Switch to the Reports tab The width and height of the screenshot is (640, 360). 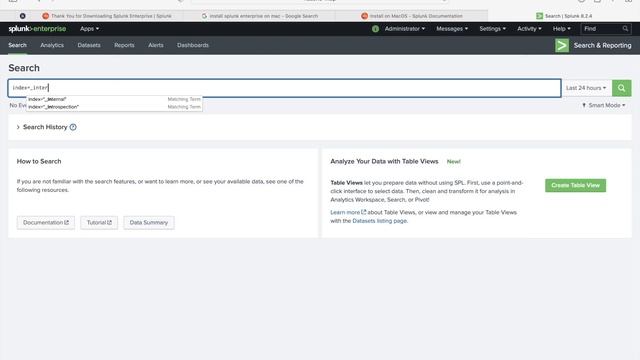(x=124, y=45)
